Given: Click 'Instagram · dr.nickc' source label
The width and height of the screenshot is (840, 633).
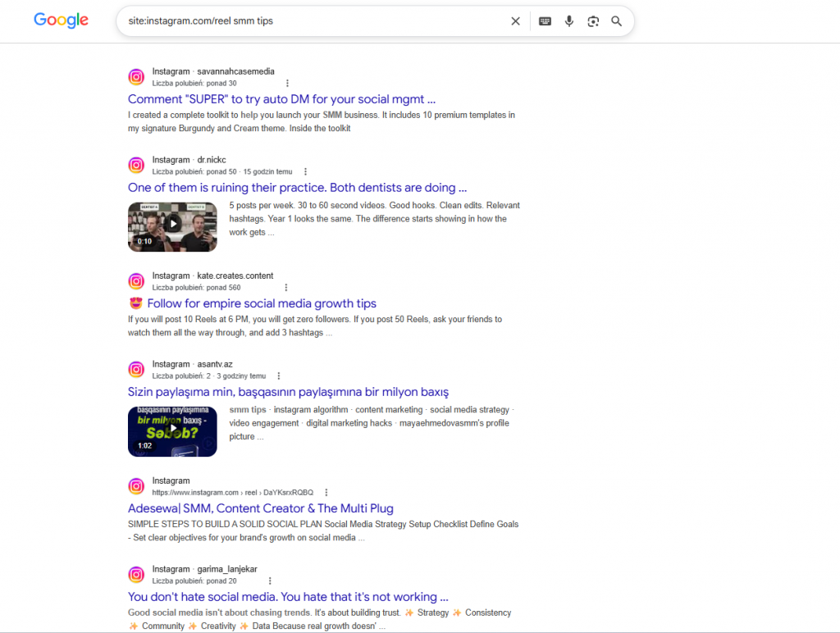Looking at the screenshot, I should [189, 160].
